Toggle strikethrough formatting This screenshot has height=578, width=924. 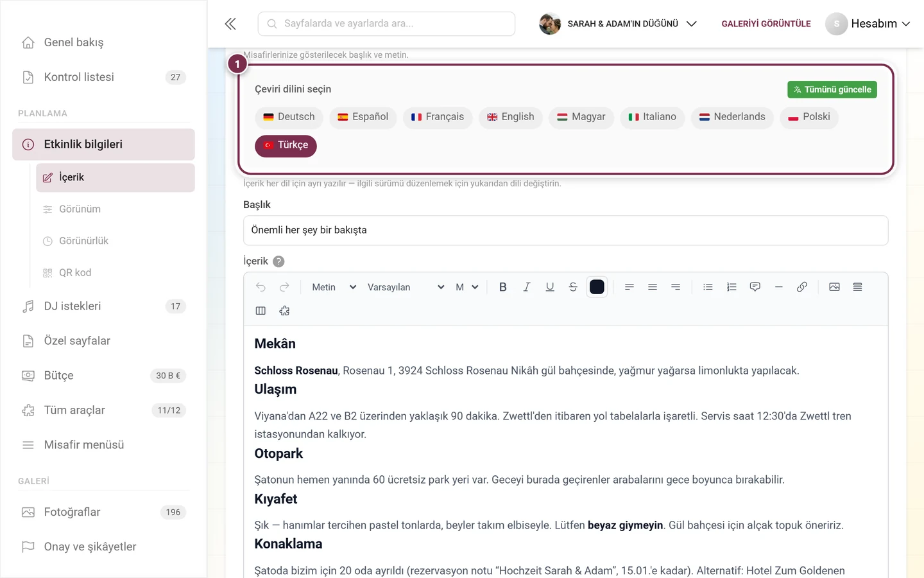[x=573, y=287]
